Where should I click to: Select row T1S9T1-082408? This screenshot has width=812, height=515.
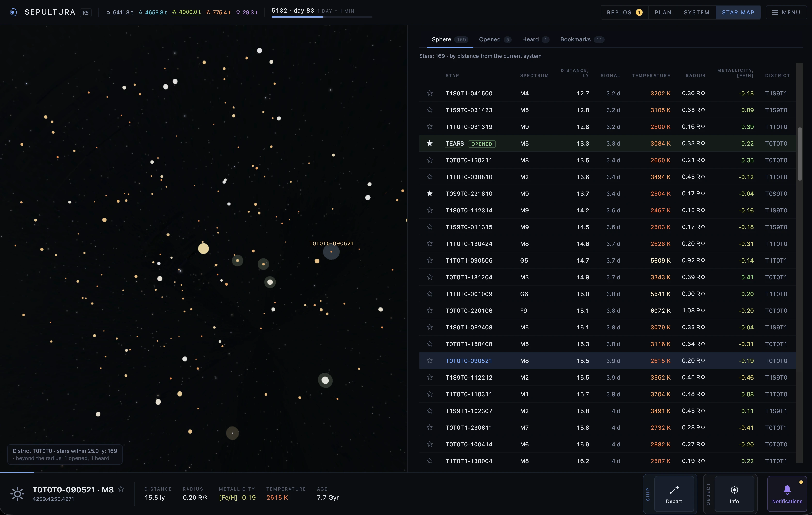[x=607, y=327]
